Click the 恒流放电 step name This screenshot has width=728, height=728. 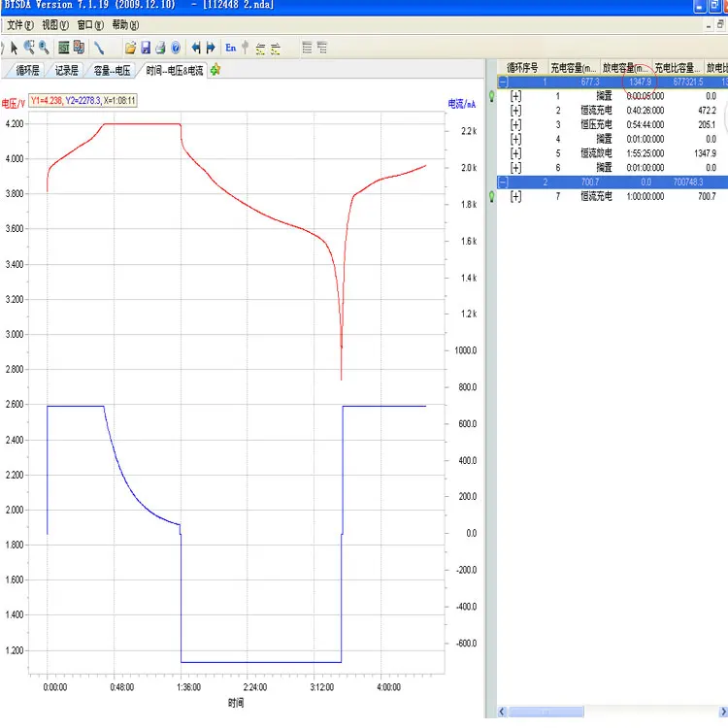point(596,153)
